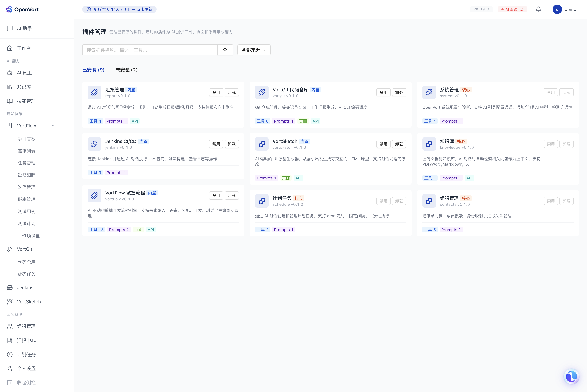The image size is (587, 392).
Task: Open 需求列表 in the sidebar
Action: click(27, 151)
